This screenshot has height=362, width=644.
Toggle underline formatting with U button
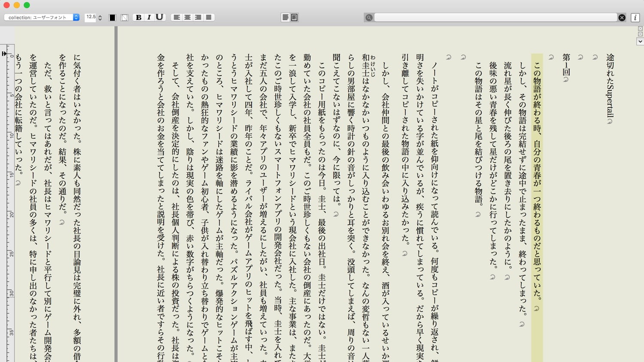coord(159,17)
